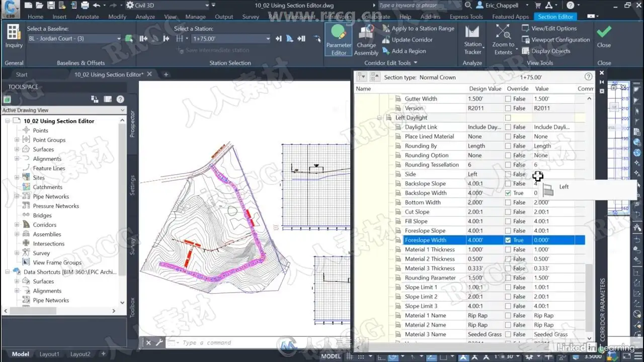Launch the Station Tracker tool
Screen dimensions: 644x362
point(472,40)
